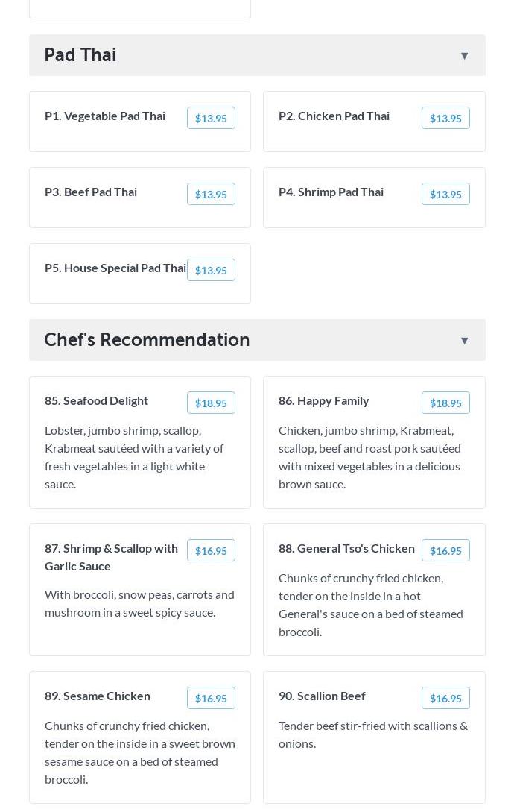Select the 88. General Tso's Chicken title
514x812 pixels.
click(x=346, y=548)
